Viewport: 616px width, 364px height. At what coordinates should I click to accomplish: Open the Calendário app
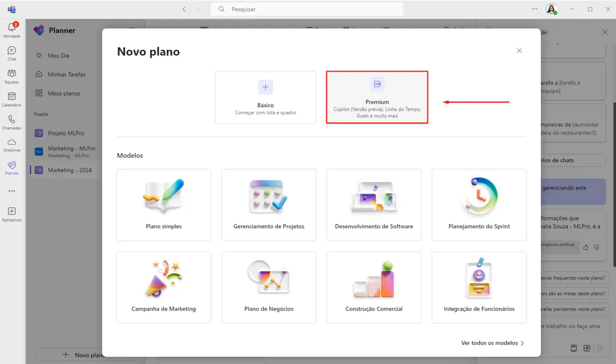[x=12, y=99]
